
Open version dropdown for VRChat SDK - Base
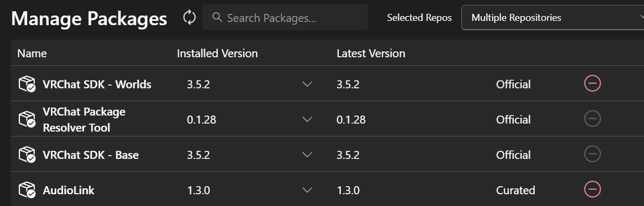click(x=307, y=155)
